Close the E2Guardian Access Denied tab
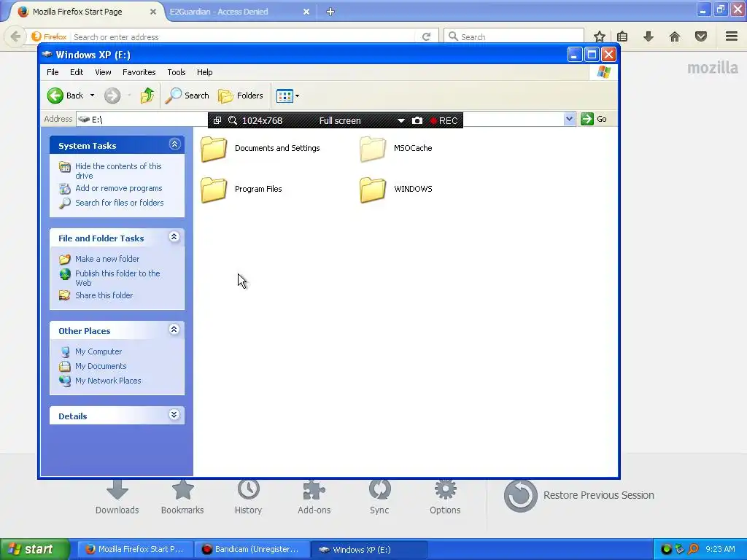This screenshot has width=747, height=560. click(x=306, y=12)
